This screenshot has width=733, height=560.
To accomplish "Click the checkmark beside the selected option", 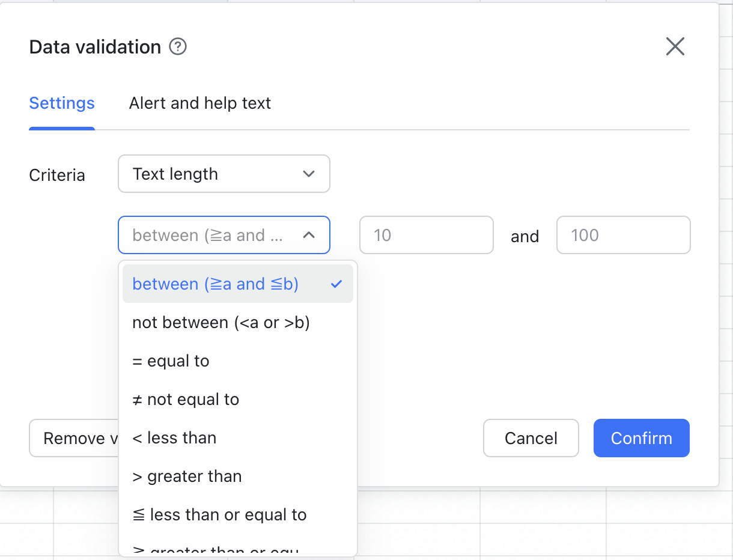I will (x=336, y=284).
